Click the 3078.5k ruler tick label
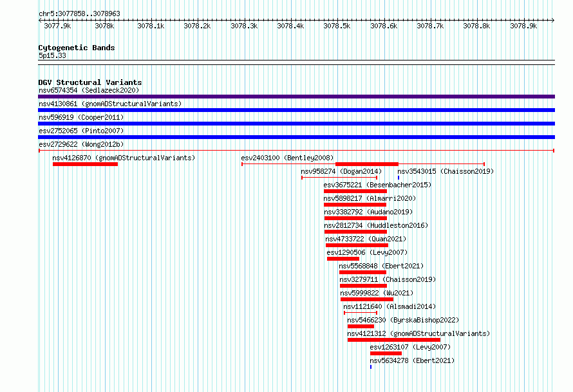Image resolution: width=573 pixels, height=392 pixels. (x=337, y=26)
